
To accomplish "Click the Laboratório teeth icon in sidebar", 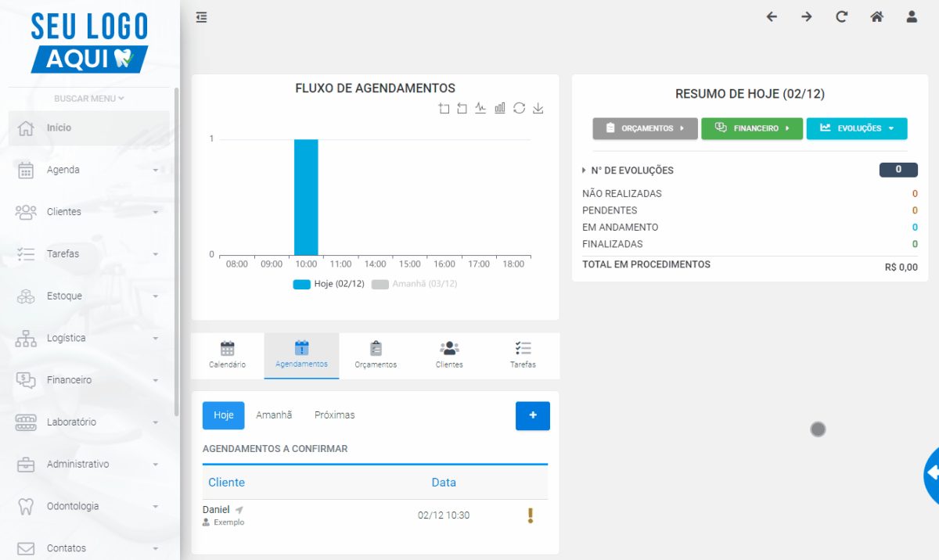I will point(26,422).
